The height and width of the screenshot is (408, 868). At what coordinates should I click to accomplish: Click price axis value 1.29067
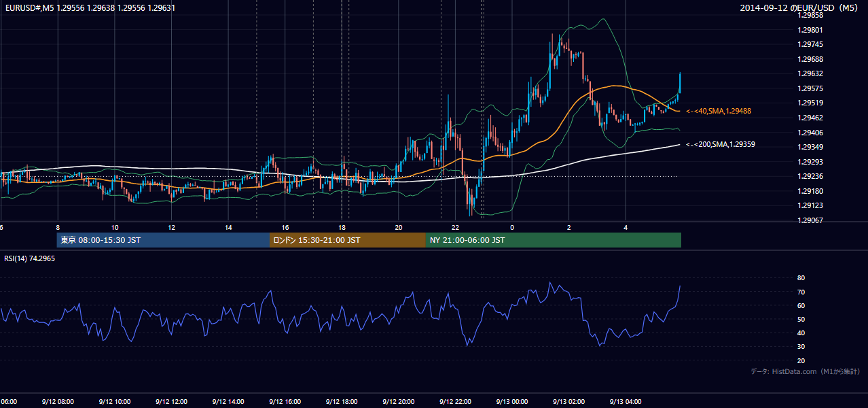[x=810, y=220]
